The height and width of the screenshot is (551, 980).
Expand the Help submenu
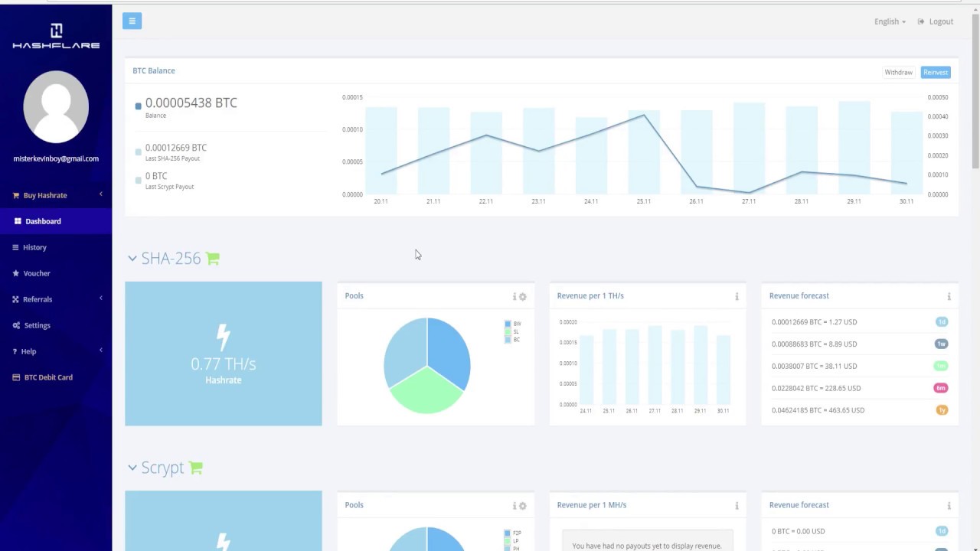56,351
